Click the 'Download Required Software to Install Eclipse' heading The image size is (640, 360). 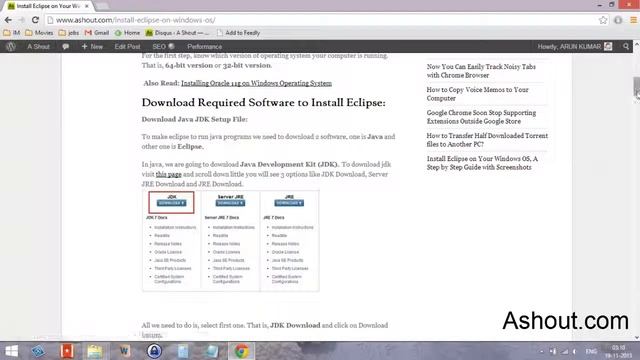[x=264, y=102]
